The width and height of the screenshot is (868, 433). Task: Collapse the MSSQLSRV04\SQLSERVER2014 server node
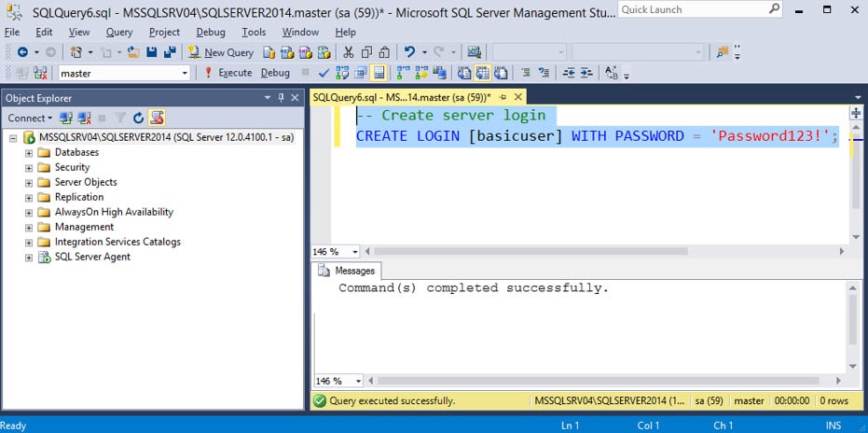(x=13, y=137)
